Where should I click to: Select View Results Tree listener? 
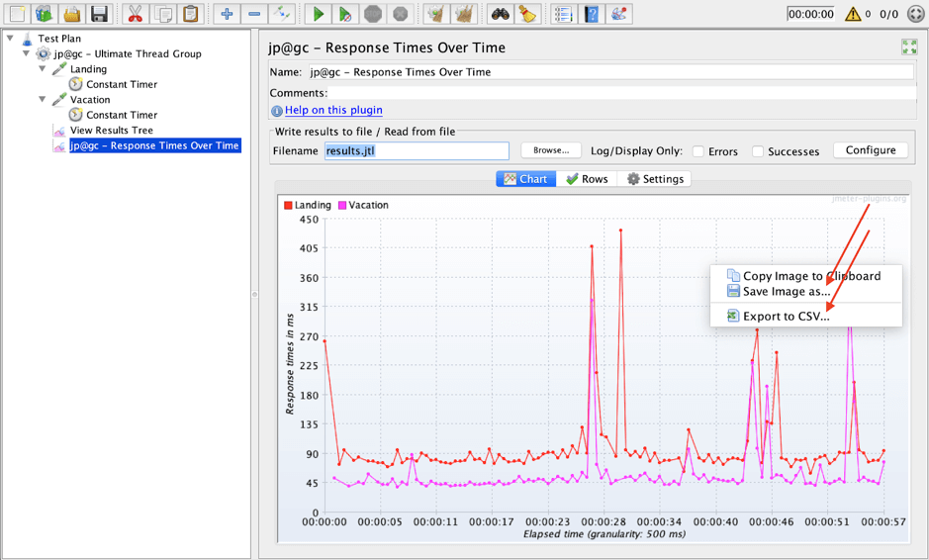pyautogui.click(x=112, y=131)
